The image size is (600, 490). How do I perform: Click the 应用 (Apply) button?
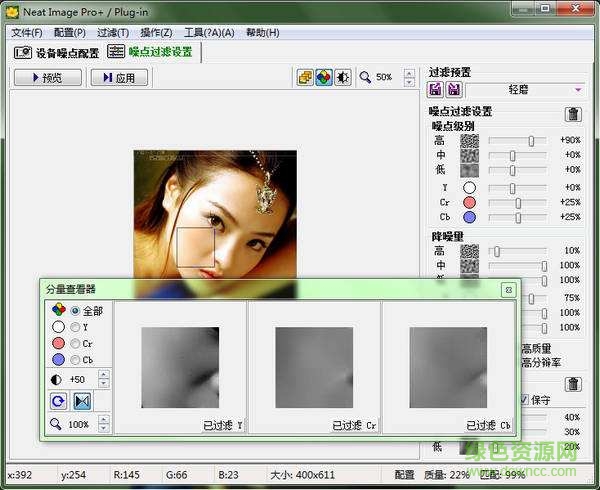pos(118,77)
